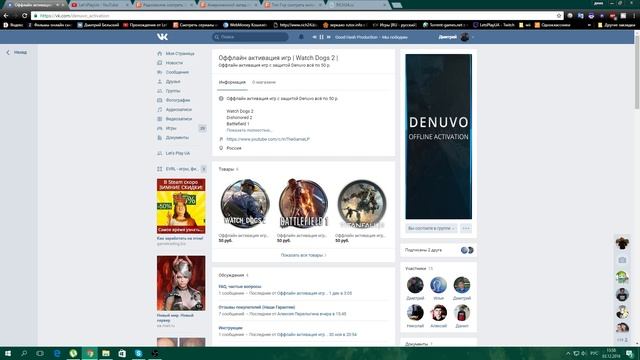The height and width of the screenshot is (360, 640).
Task: Open member Алексей's avatar
Action: pyautogui.click(x=438, y=313)
